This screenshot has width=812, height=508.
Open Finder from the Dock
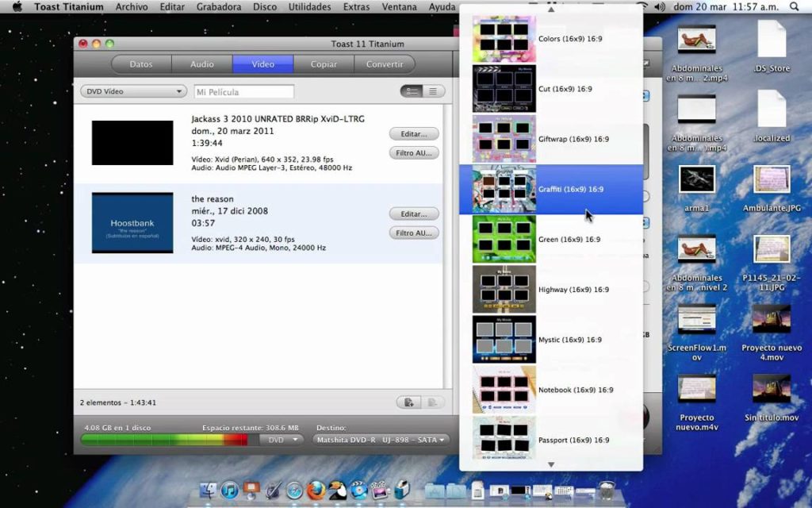coord(209,491)
